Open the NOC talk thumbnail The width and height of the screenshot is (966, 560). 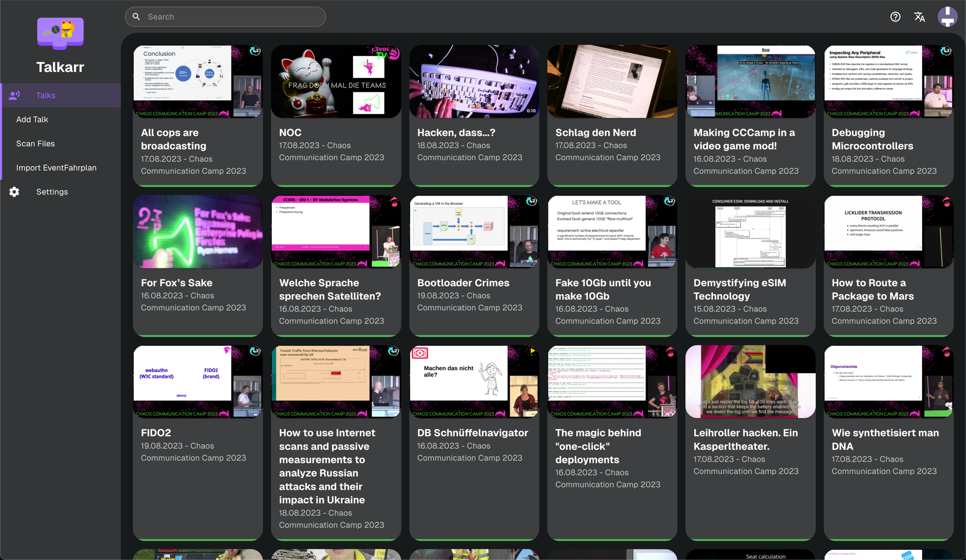click(336, 81)
